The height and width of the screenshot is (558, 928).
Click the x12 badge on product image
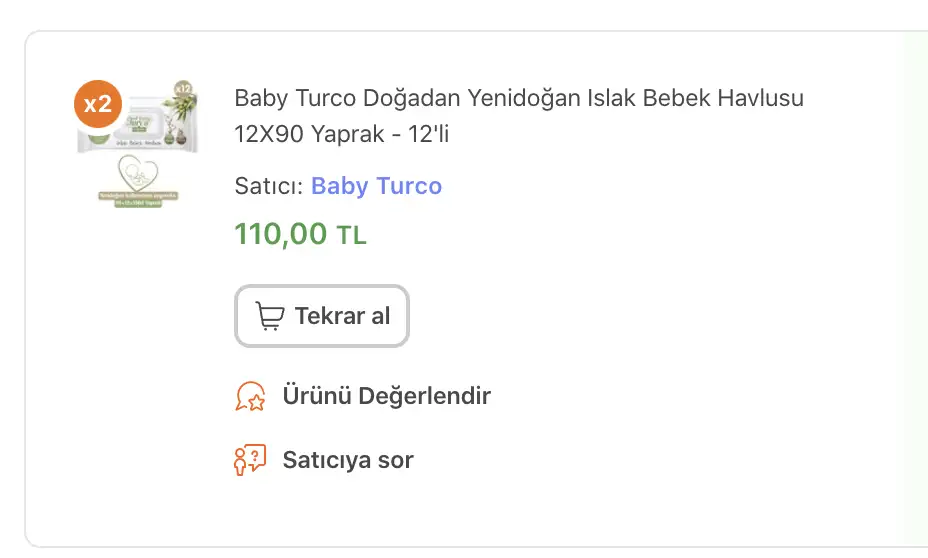183,90
